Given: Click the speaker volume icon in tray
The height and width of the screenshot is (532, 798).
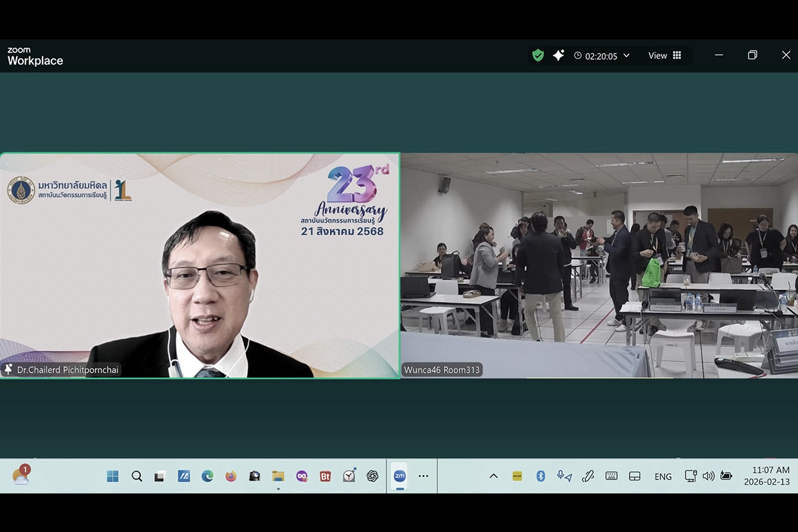Looking at the screenshot, I should [709, 476].
